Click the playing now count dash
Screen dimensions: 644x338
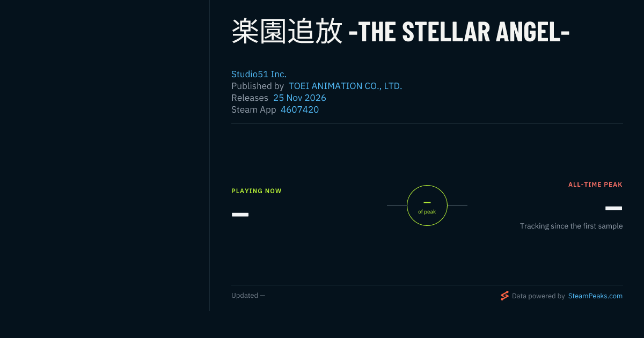tap(240, 215)
